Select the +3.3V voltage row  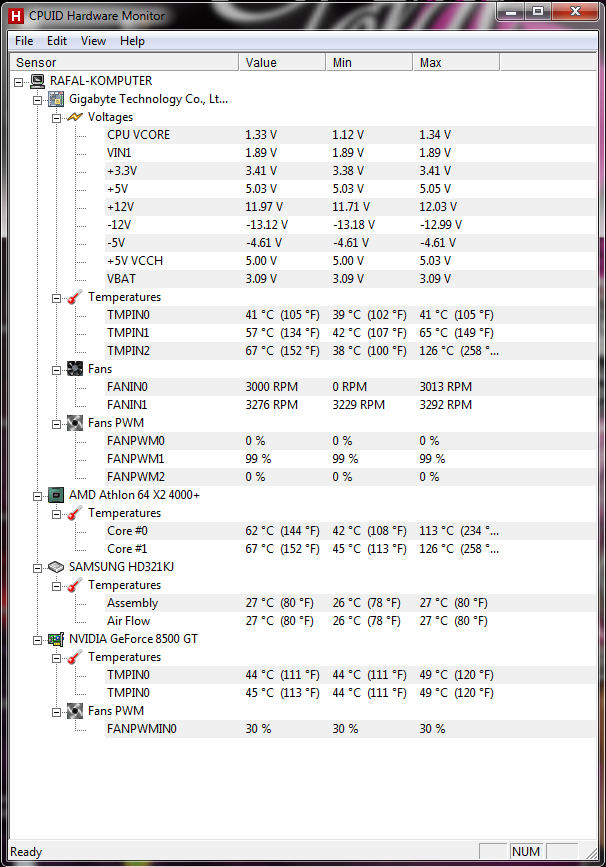pos(351,171)
